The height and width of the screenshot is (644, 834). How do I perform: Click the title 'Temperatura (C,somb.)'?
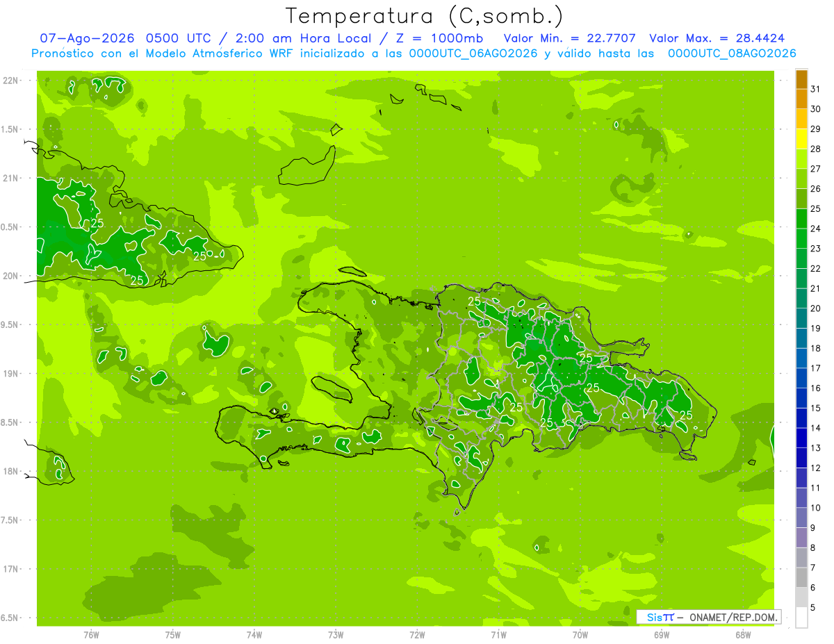423,17
